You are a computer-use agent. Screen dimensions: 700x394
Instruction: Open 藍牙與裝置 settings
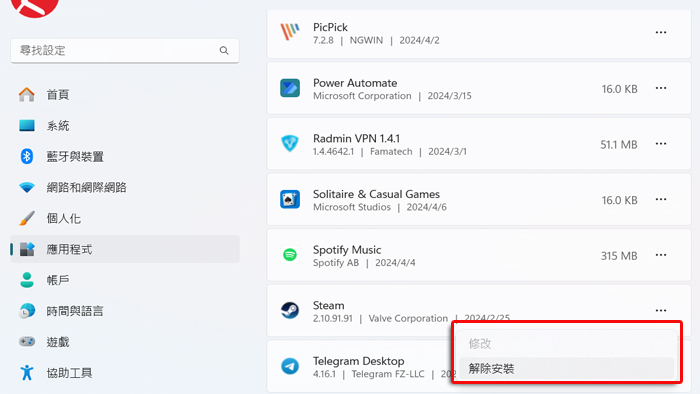(125, 157)
